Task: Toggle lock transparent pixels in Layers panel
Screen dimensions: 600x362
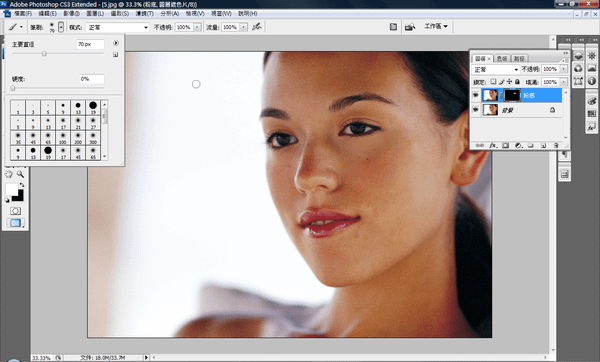Action: [493, 82]
